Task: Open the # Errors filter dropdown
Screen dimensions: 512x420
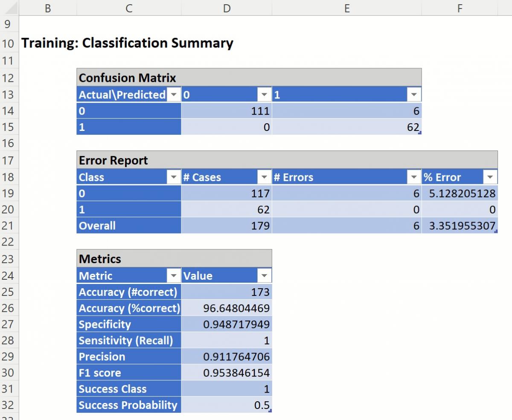Action: coord(414,177)
